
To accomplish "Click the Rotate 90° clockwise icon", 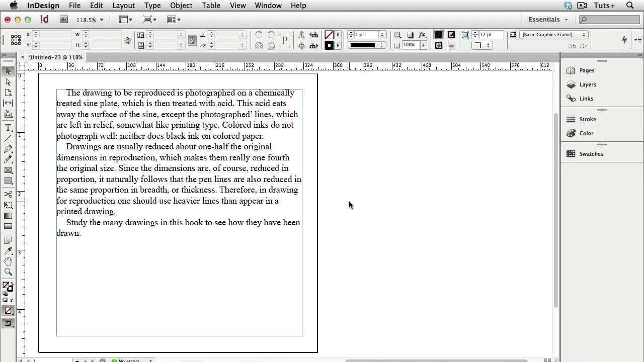I will [x=259, y=35].
